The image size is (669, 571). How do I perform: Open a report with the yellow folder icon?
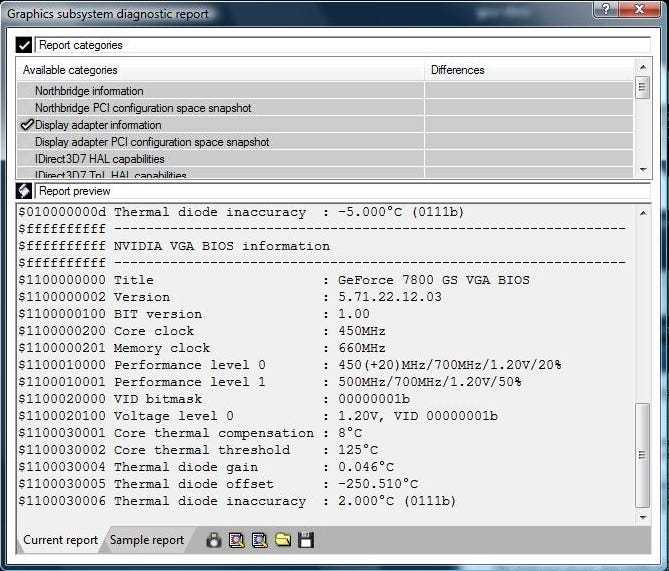pyautogui.click(x=283, y=540)
